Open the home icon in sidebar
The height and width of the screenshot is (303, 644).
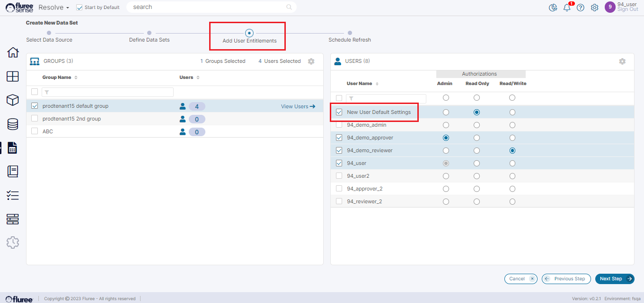(x=13, y=52)
